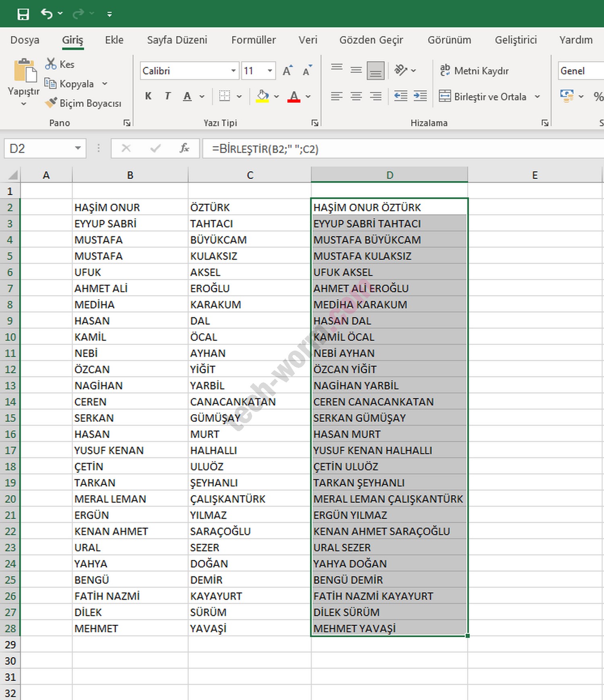
Task: Click the Increase Indent icon
Action: [x=420, y=96]
